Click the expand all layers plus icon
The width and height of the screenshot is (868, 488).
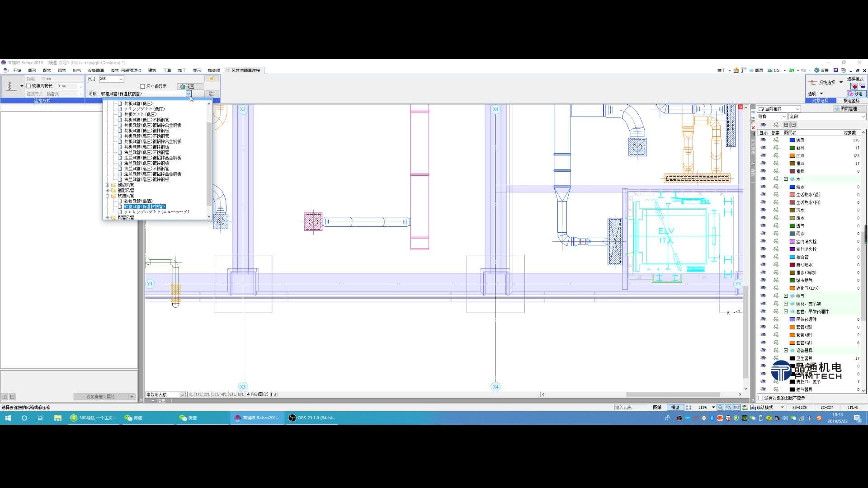coord(786,125)
